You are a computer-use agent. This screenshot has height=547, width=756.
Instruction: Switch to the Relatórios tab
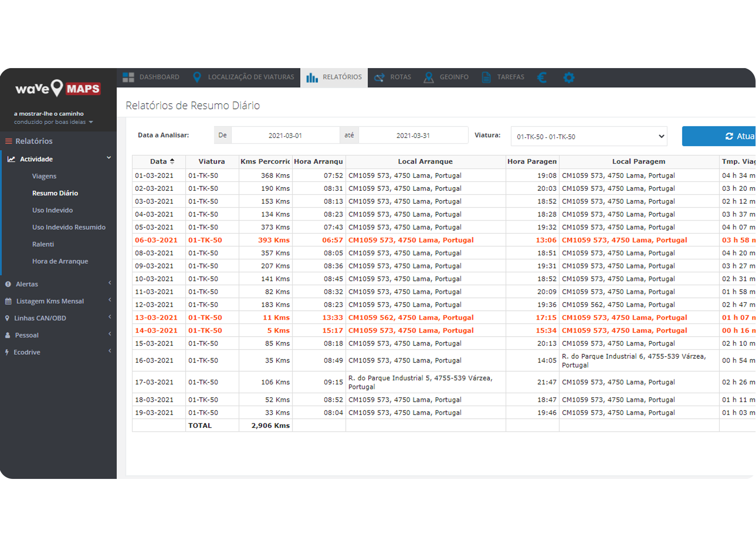tap(334, 77)
